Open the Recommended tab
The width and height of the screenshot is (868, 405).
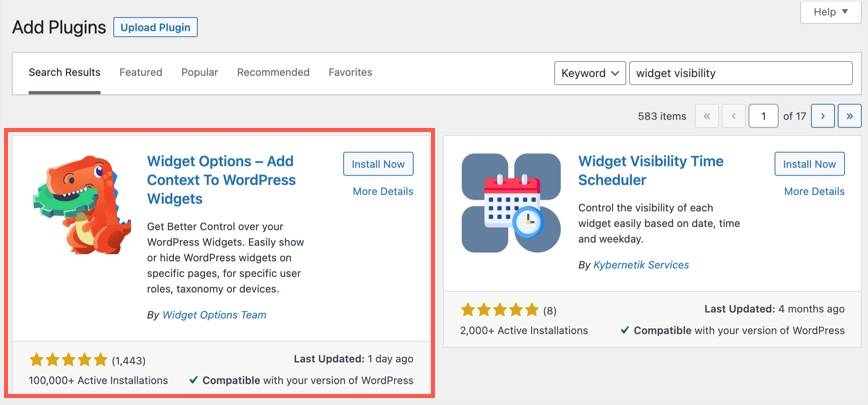(273, 73)
